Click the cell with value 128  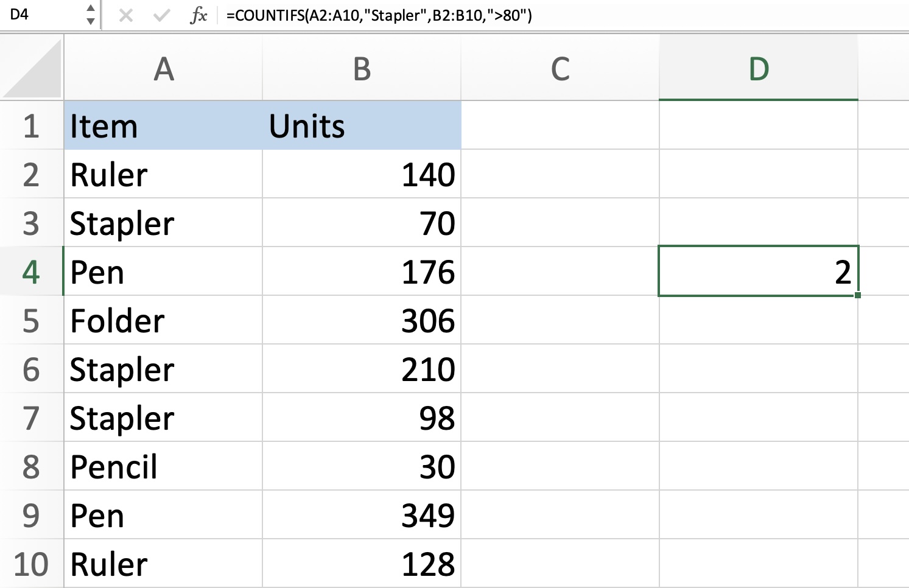click(x=362, y=564)
